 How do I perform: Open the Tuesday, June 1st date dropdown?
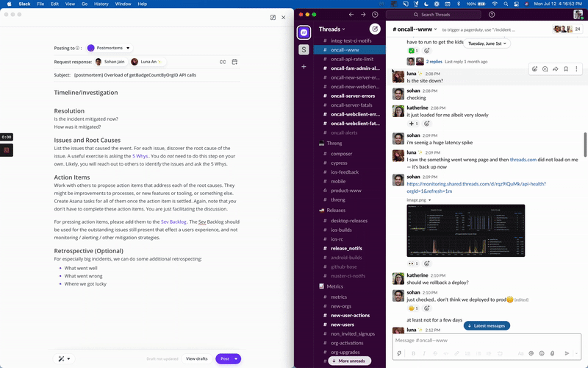pos(487,43)
